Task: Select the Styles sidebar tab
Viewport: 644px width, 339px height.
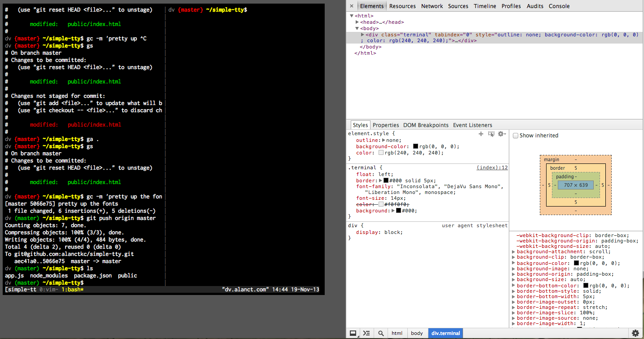Action: click(360, 125)
